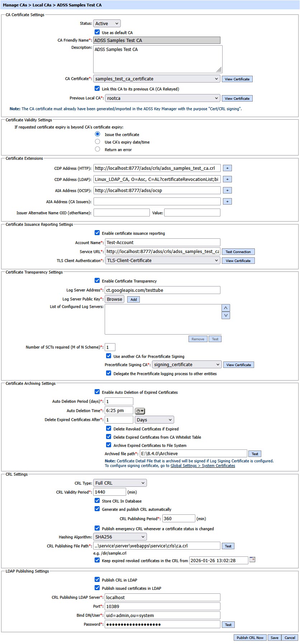This screenshot has width=300, height=644.
Task: Move log server up with up arrow
Action: point(226,308)
